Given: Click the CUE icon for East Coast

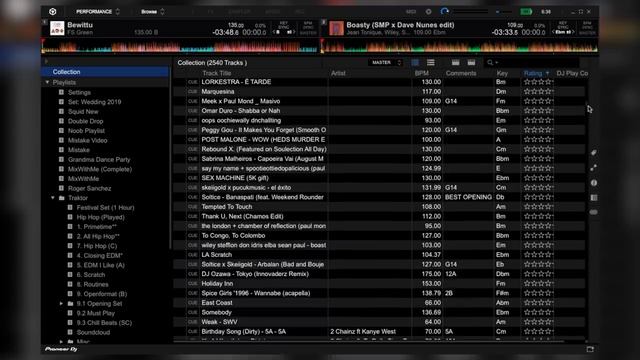Looking at the screenshot, I should pyautogui.click(x=192, y=303).
